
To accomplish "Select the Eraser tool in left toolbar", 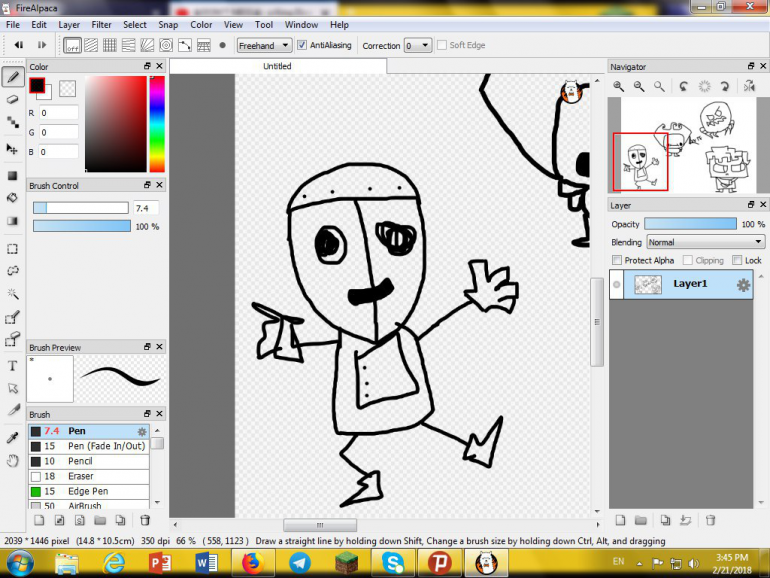I will point(13,99).
